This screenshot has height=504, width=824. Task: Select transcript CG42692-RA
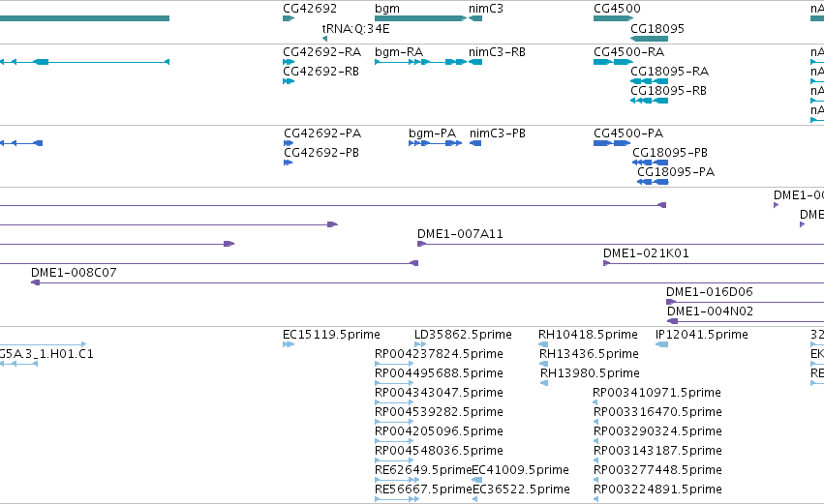(289, 62)
